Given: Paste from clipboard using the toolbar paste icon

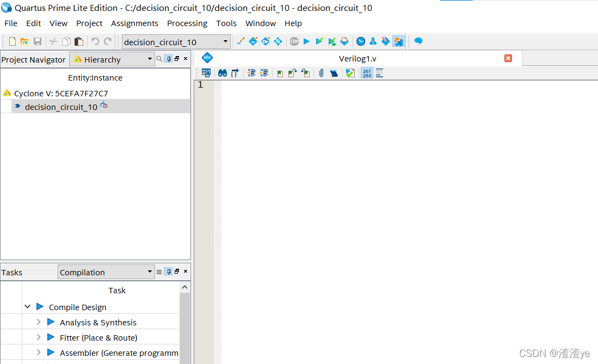Looking at the screenshot, I should [x=78, y=41].
